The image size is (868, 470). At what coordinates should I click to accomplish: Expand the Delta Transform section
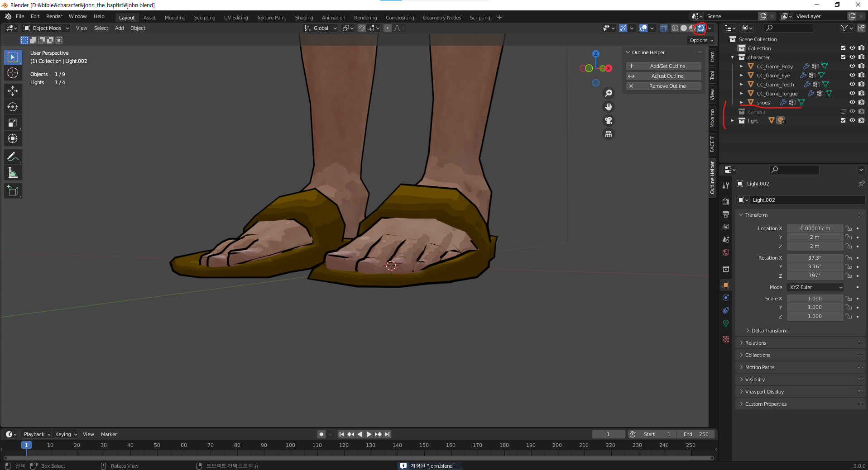pyautogui.click(x=769, y=331)
